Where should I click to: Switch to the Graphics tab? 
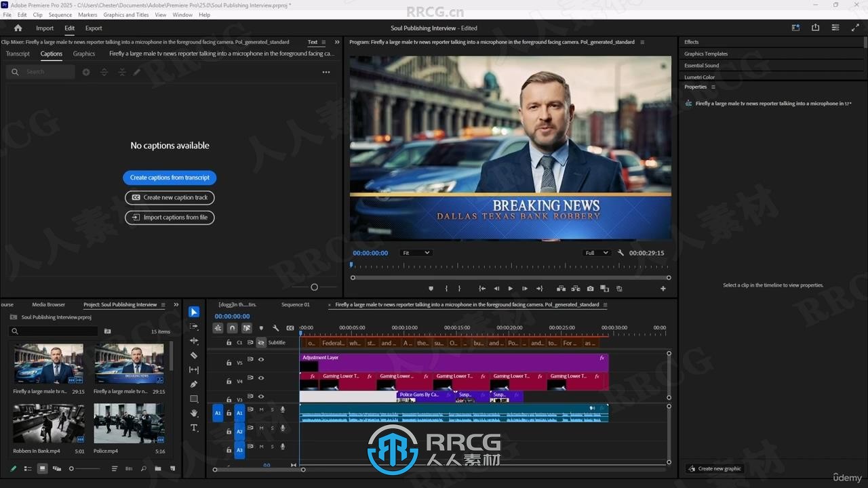[x=84, y=54]
